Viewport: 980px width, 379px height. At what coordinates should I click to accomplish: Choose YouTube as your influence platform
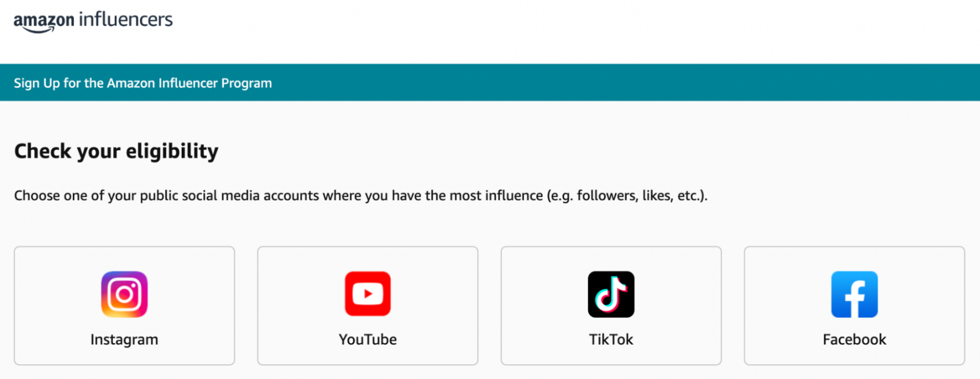(x=368, y=306)
